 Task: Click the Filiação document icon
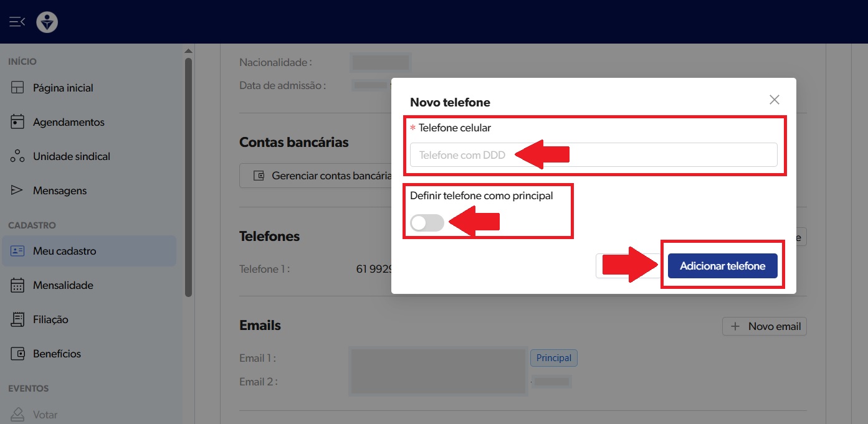coord(17,319)
